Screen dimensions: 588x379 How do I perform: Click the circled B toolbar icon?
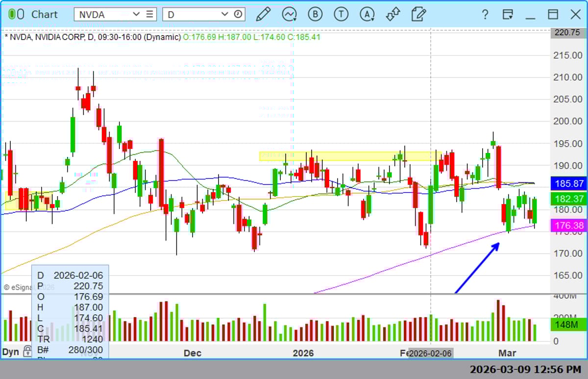point(315,14)
